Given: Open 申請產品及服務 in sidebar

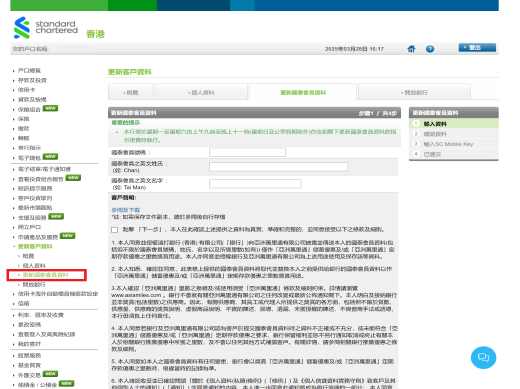Looking at the screenshot, I should pos(38,237).
